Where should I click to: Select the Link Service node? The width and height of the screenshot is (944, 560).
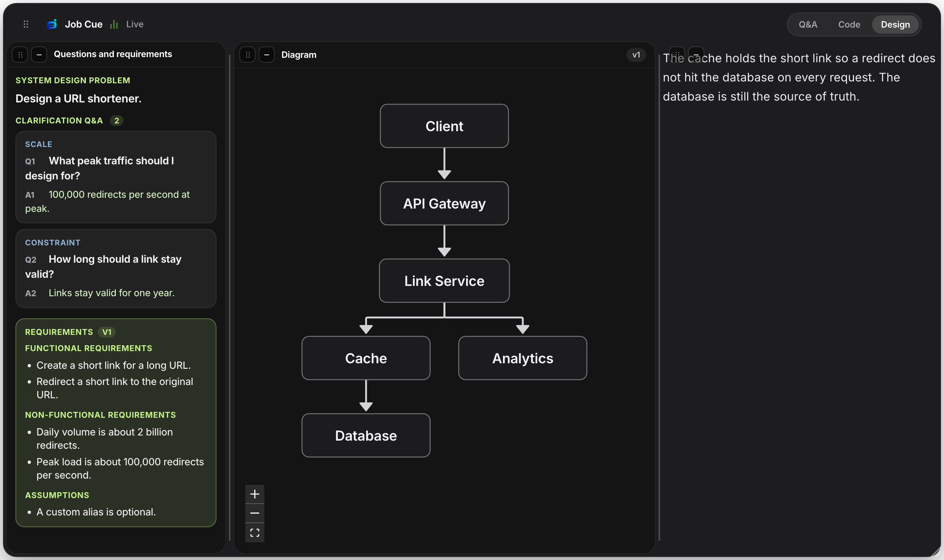point(444,281)
